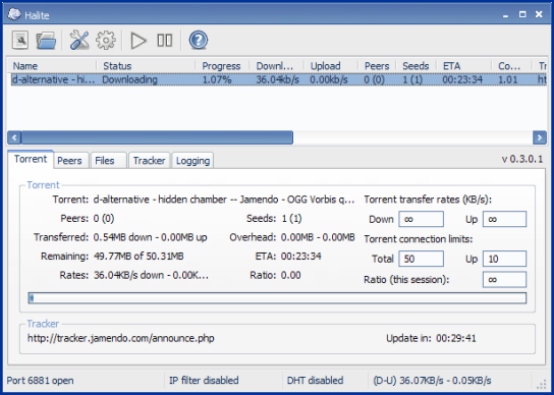The width and height of the screenshot is (554, 395).
Task: Click the right scrollbar arrow
Action: pos(540,137)
